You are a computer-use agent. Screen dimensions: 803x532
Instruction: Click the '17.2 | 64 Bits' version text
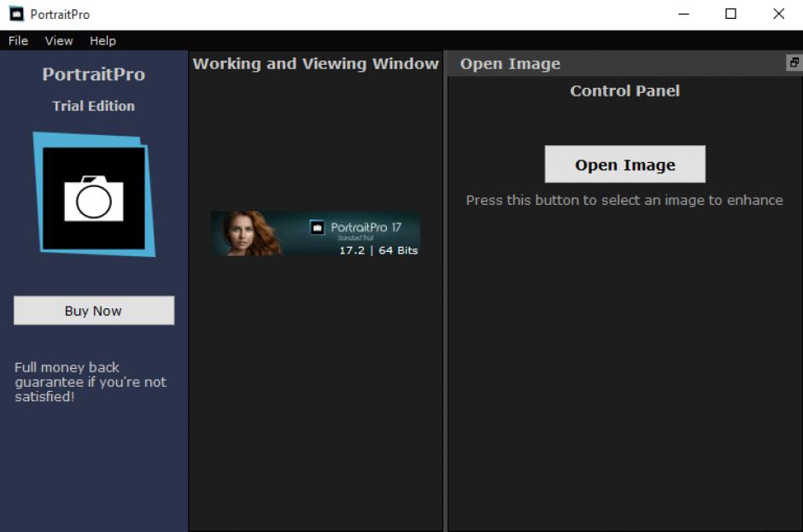378,250
